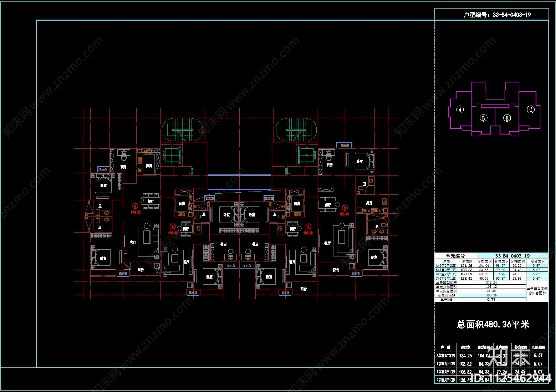This screenshot has height=392, width=556.
Task: Click 30.22 cell in white table
Action: pyautogui.click(x=518, y=265)
